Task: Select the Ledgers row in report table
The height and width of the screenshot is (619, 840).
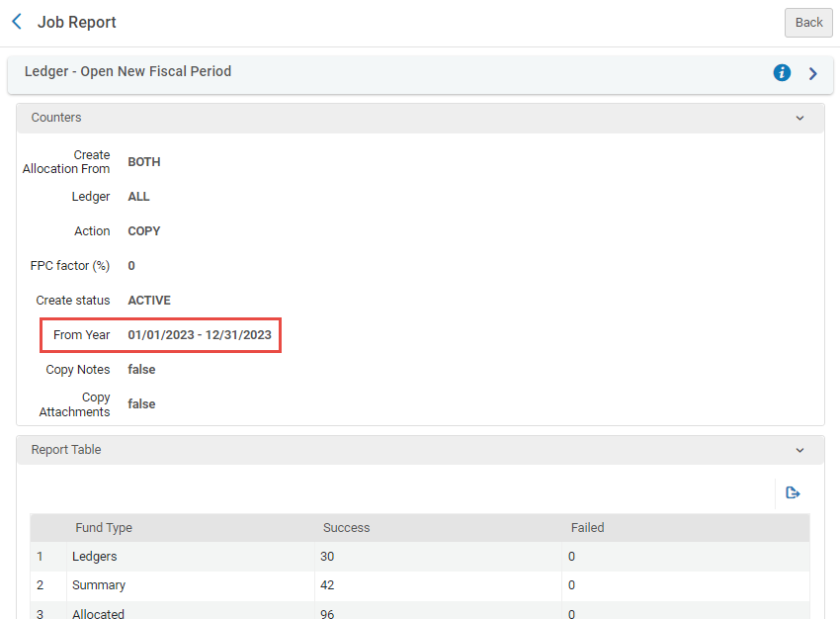Action: tap(95, 557)
